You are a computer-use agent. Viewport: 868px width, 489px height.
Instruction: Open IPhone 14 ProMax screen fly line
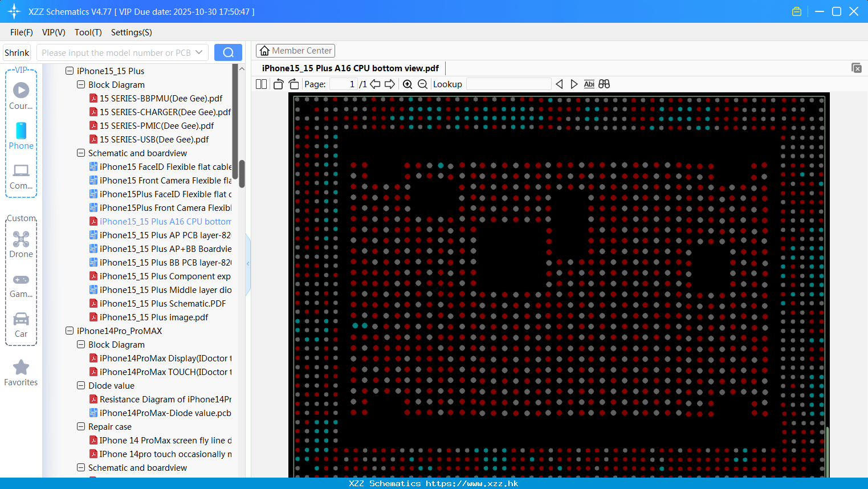[160, 440]
